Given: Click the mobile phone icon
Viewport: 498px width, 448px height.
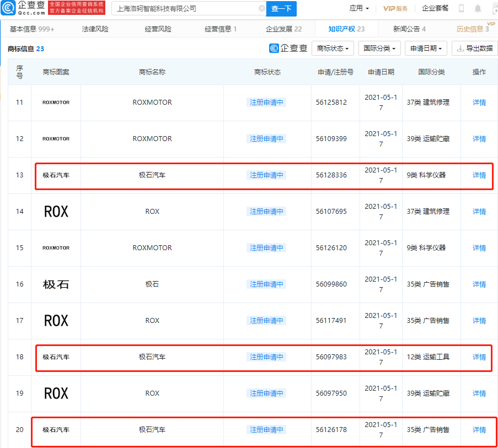Looking at the screenshot, I should point(461,9).
